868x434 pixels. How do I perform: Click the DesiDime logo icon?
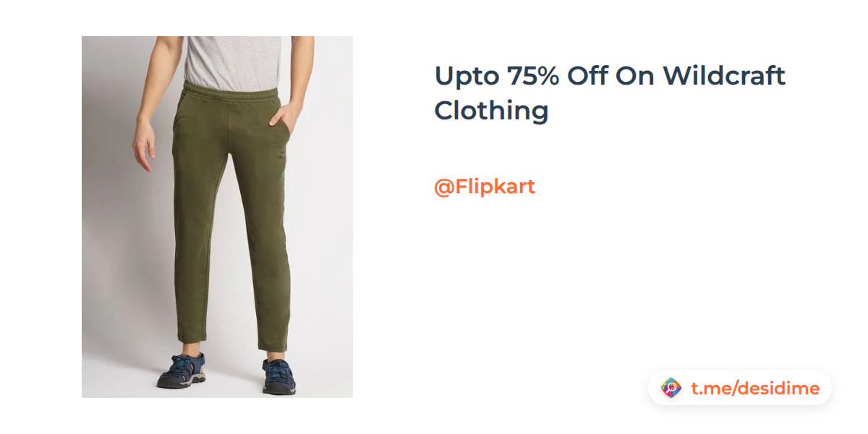(x=671, y=388)
